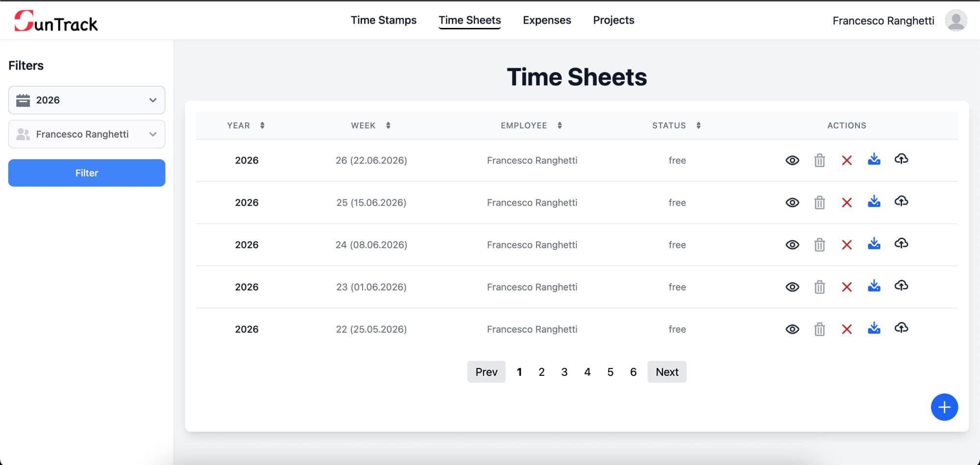980x465 pixels.
Task: Delete week 26 time sheet with trash icon
Action: (819, 160)
